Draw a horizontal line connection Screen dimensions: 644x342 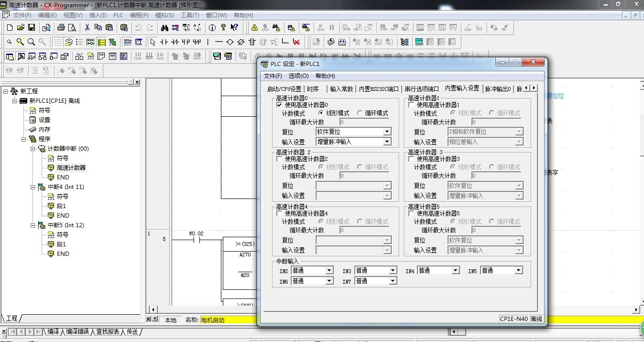(219, 42)
